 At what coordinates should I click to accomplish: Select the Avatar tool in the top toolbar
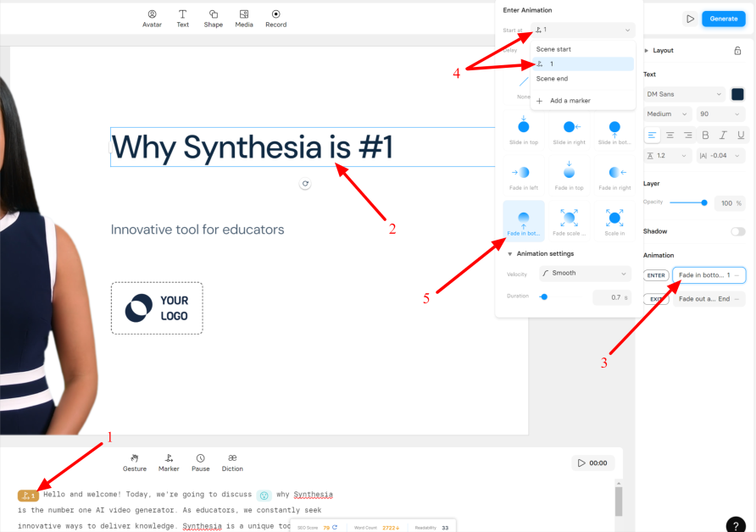(152, 18)
